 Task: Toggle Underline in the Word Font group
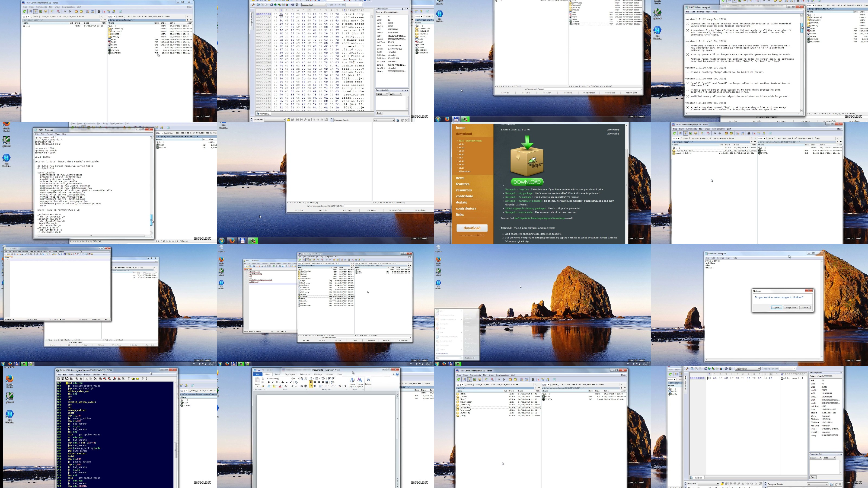[x=277, y=383]
